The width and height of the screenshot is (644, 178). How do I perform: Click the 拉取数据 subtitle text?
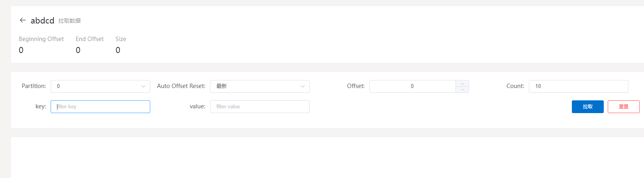69,21
